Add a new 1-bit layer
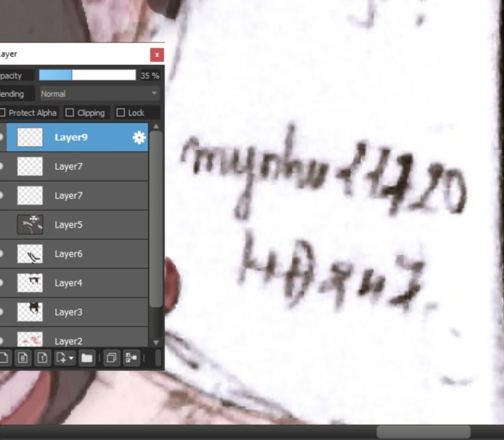The width and height of the screenshot is (504, 440). pos(42,358)
